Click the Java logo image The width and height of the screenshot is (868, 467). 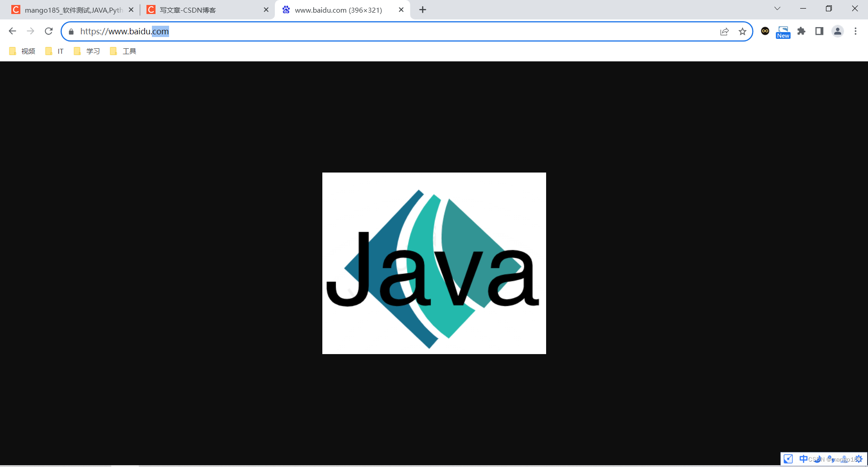[434, 263]
